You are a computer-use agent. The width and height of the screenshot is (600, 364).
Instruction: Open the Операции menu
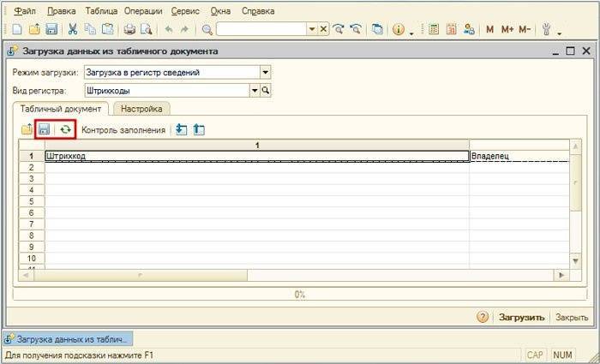pyautogui.click(x=143, y=11)
